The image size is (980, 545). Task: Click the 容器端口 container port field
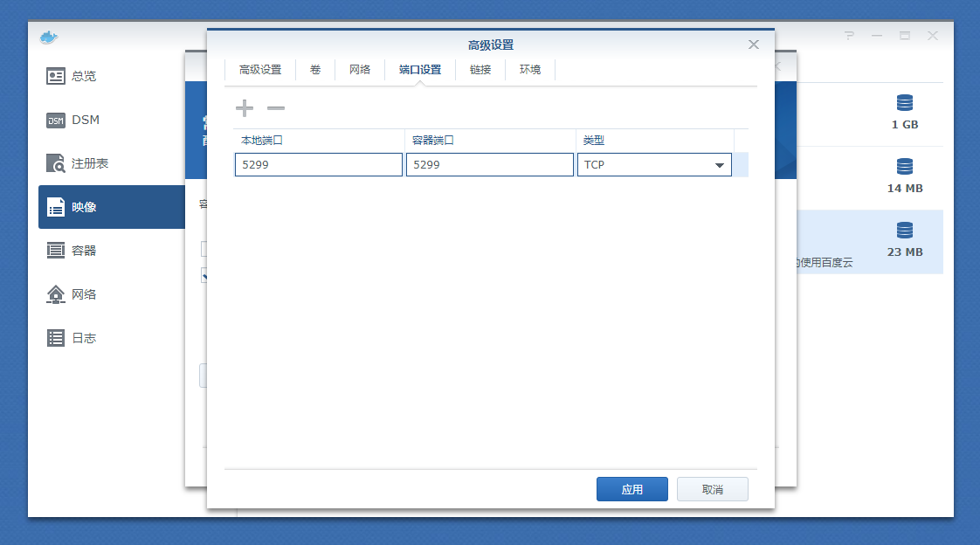click(x=489, y=165)
